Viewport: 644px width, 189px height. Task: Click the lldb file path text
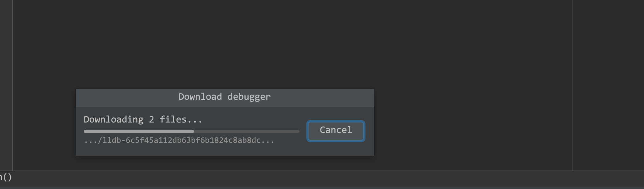pos(179,140)
